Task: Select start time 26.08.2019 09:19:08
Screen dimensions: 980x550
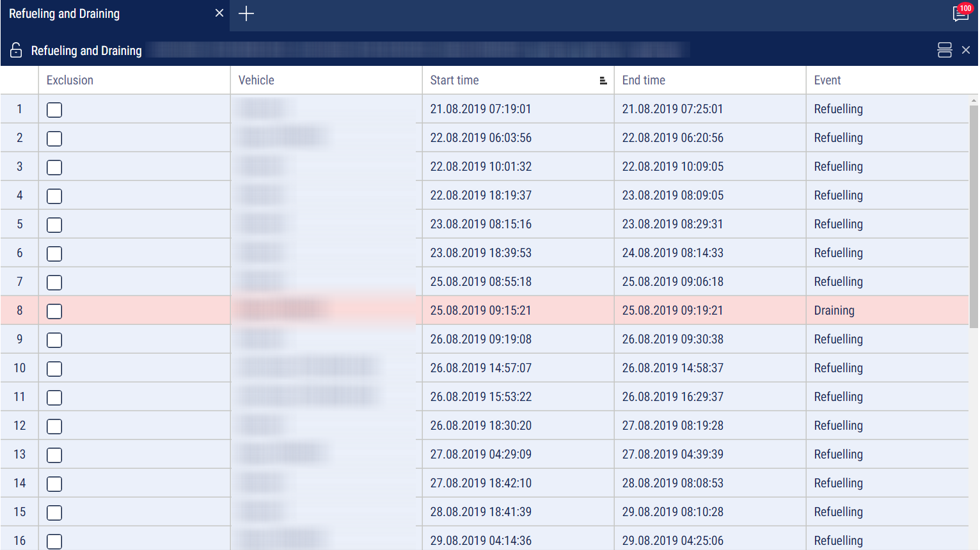Action: coord(480,339)
